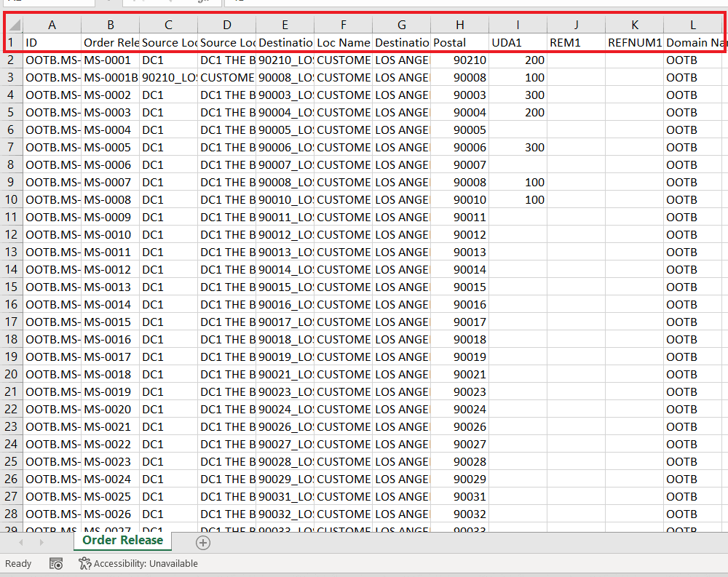Select DC1 source cell in row 12

pos(169,234)
